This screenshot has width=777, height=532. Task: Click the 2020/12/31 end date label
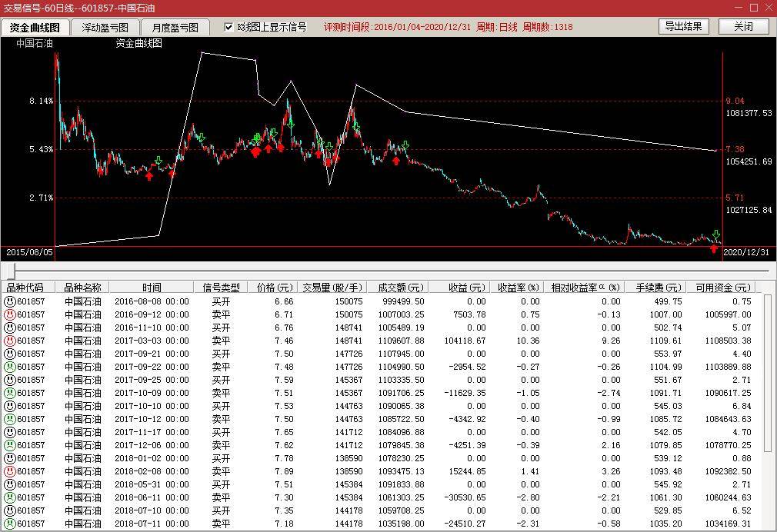click(746, 252)
